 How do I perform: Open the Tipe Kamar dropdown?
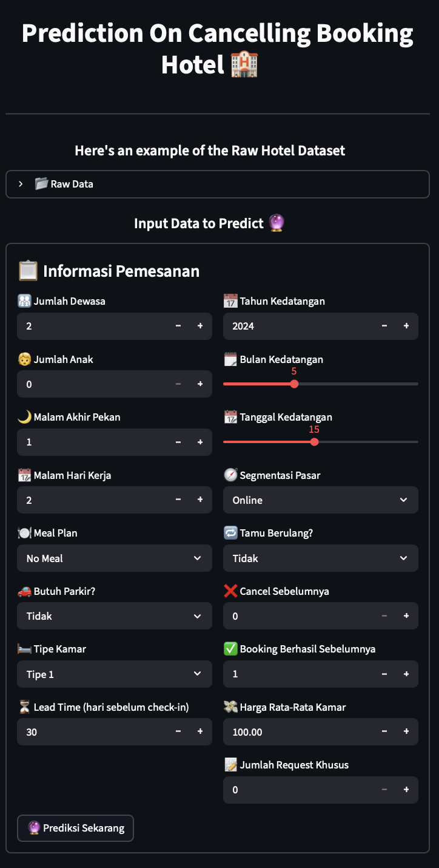[x=114, y=674]
